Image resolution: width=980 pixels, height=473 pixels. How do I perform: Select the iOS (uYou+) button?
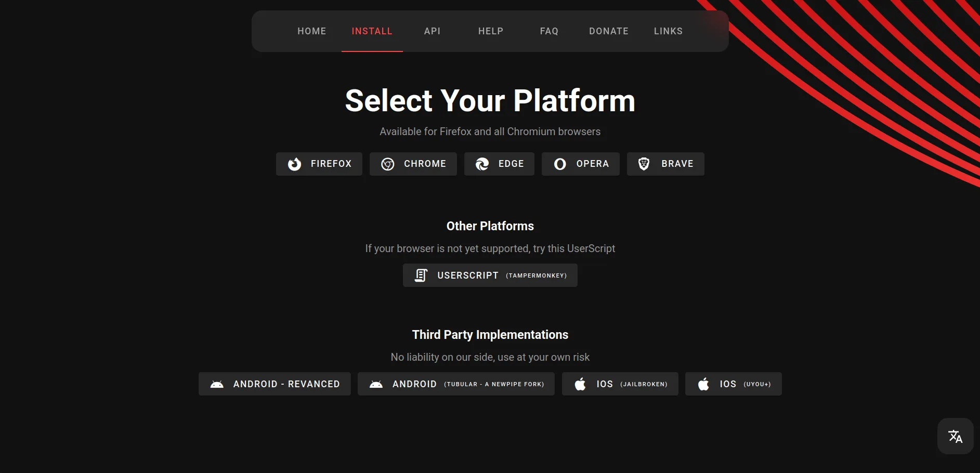coord(734,384)
